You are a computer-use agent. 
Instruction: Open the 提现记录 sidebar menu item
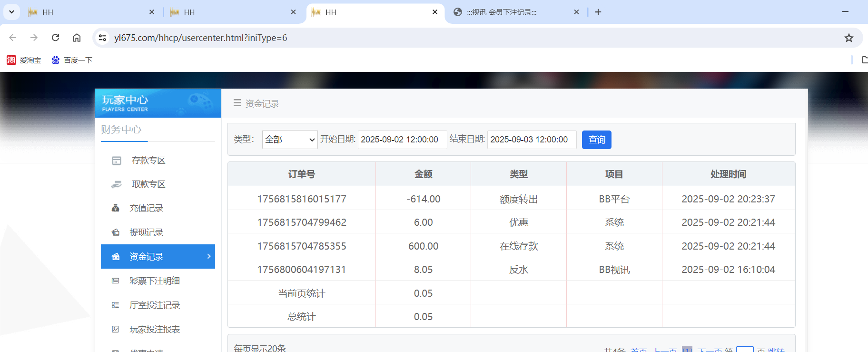146,232
